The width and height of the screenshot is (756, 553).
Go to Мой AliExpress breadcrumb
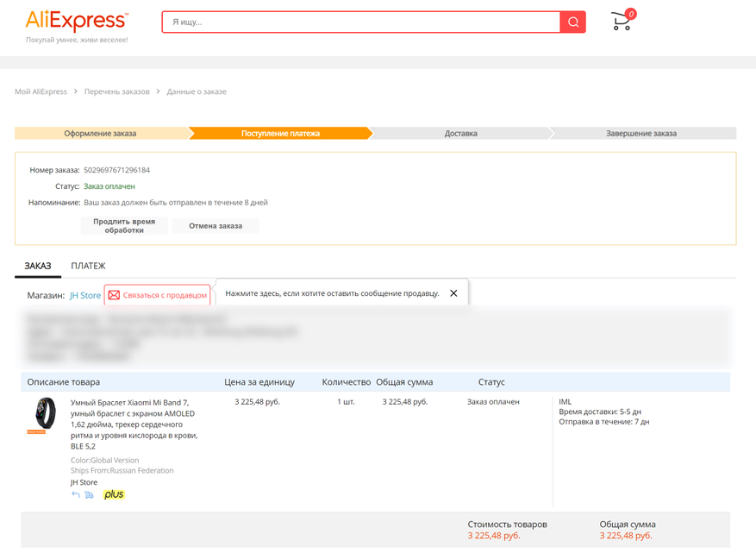point(41,91)
